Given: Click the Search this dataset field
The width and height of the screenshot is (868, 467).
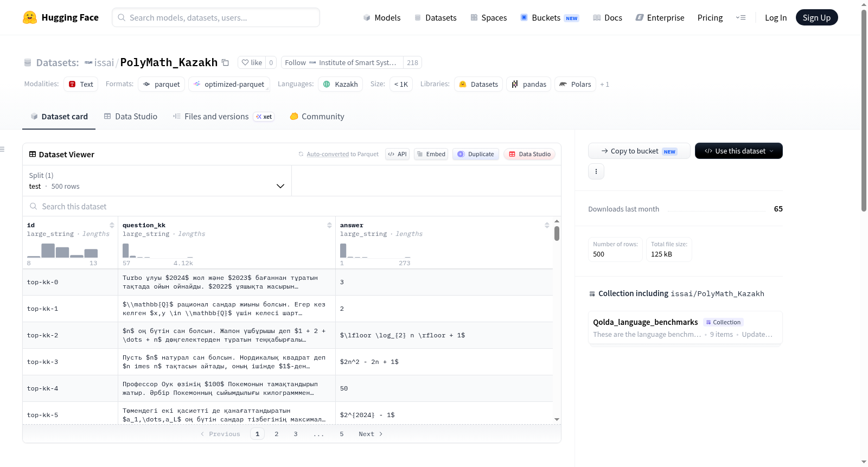Looking at the screenshot, I should tap(292, 206).
